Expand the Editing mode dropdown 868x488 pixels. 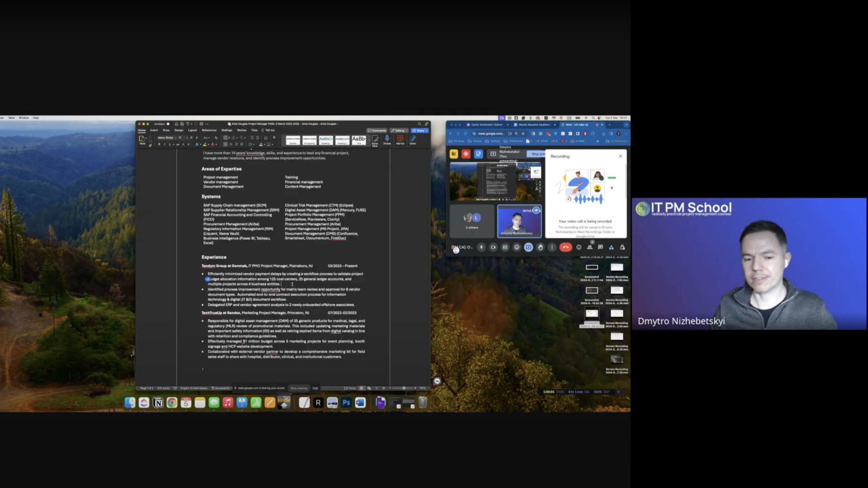tap(400, 131)
